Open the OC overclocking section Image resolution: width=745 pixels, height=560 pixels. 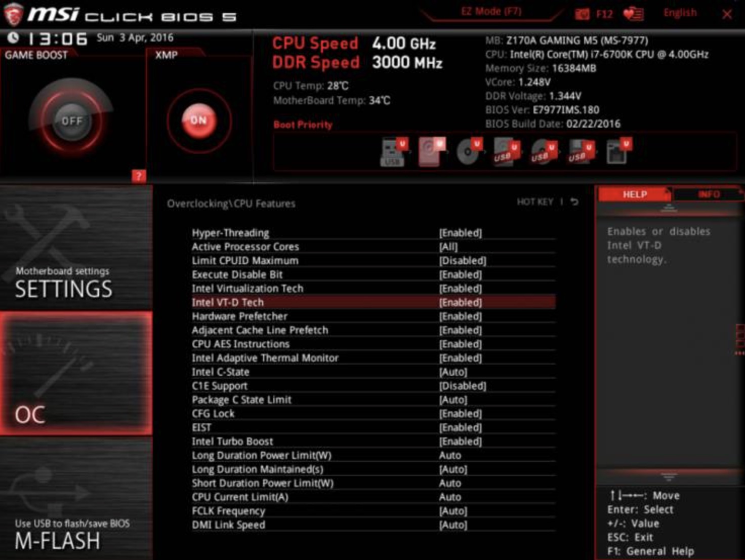(x=76, y=373)
